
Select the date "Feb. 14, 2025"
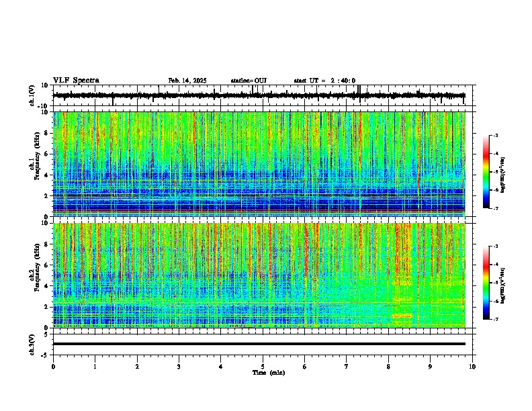[187, 81]
